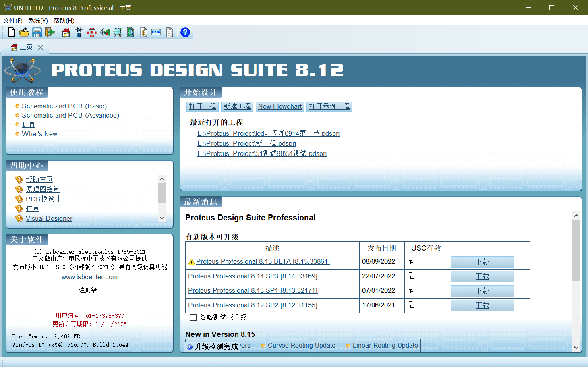Open 帮助主页 in help center
This screenshot has width=588, height=367.
click(39, 179)
